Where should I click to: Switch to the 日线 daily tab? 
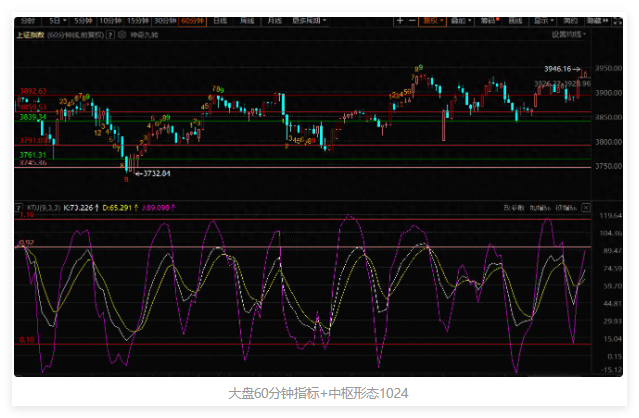(220, 20)
